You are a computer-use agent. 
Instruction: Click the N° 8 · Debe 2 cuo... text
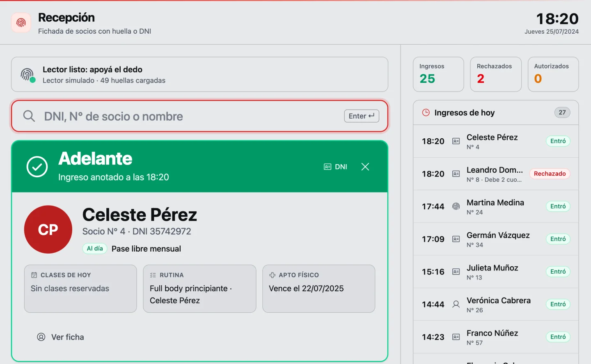click(494, 180)
